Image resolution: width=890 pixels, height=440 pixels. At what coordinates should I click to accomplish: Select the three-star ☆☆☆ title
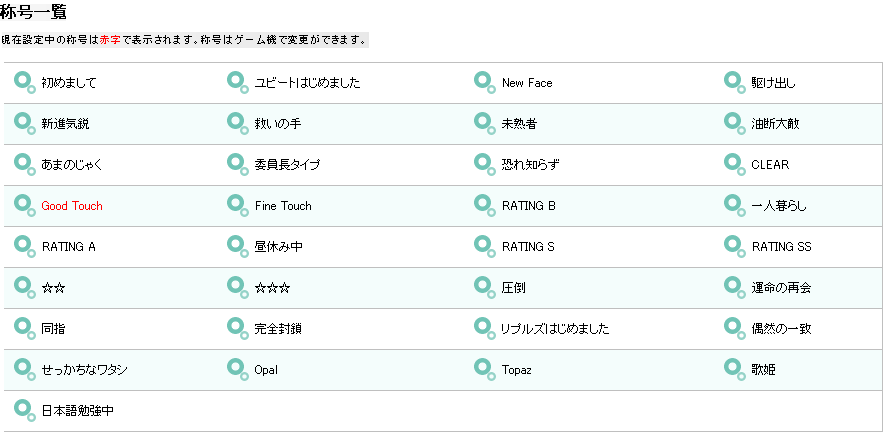[x=272, y=288]
